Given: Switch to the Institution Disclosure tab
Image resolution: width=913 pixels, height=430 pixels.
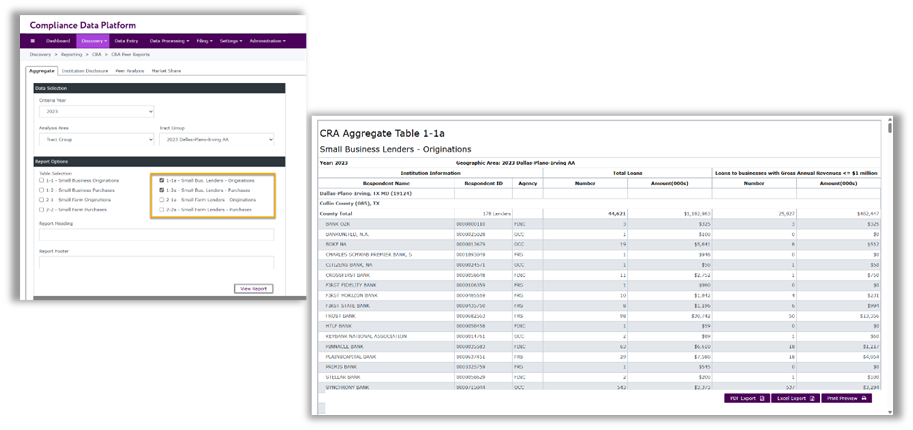Looking at the screenshot, I should [85, 71].
